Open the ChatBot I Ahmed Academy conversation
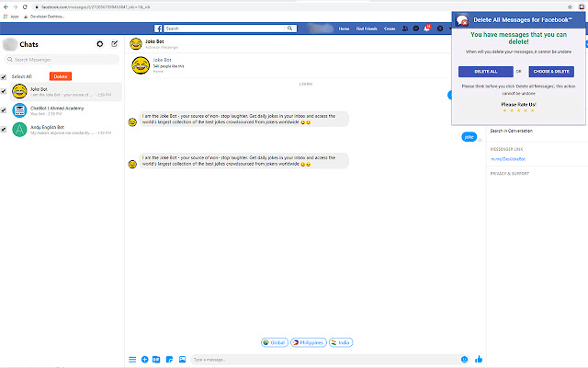The width and height of the screenshot is (588, 368). point(66,110)
